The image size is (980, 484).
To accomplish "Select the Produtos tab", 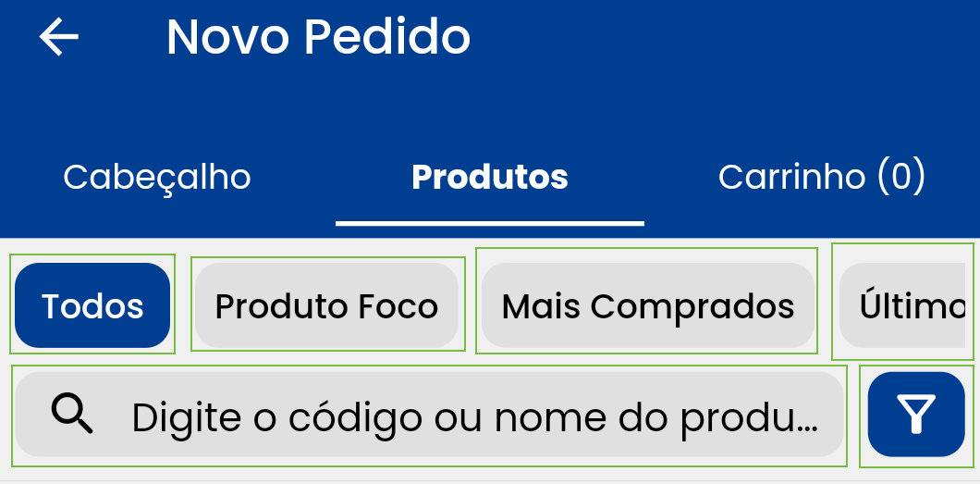I will pos(489,177).
